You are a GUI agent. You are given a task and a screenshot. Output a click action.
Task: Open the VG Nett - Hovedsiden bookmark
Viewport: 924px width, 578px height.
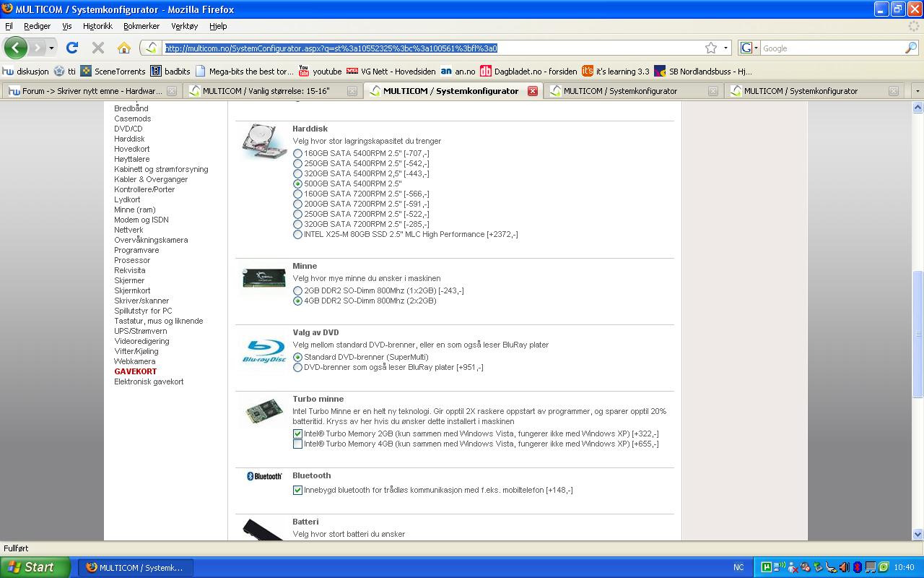(x=391, y=72)
